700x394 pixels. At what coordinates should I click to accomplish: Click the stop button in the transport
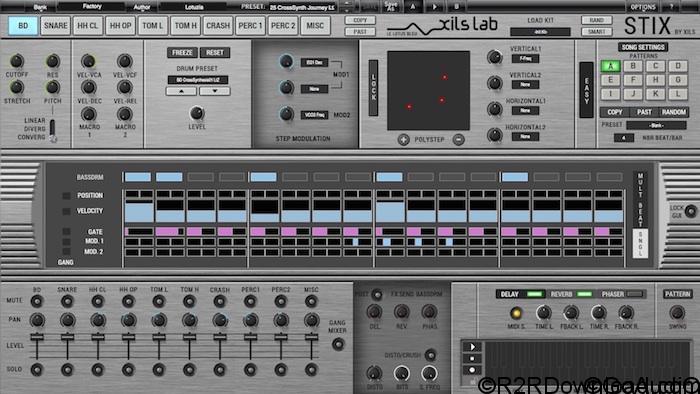pos(472,358)
